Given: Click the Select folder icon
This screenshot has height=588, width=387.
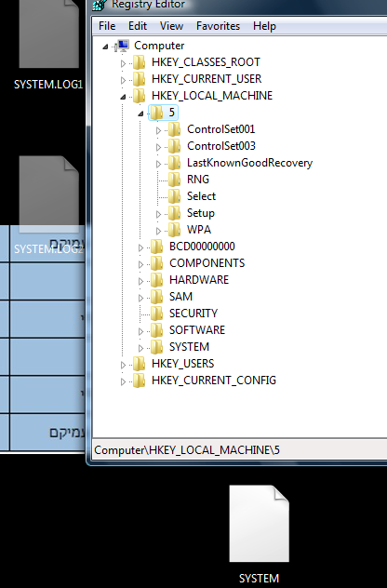Looking at the screenshot, I should [x=174, y=196].
